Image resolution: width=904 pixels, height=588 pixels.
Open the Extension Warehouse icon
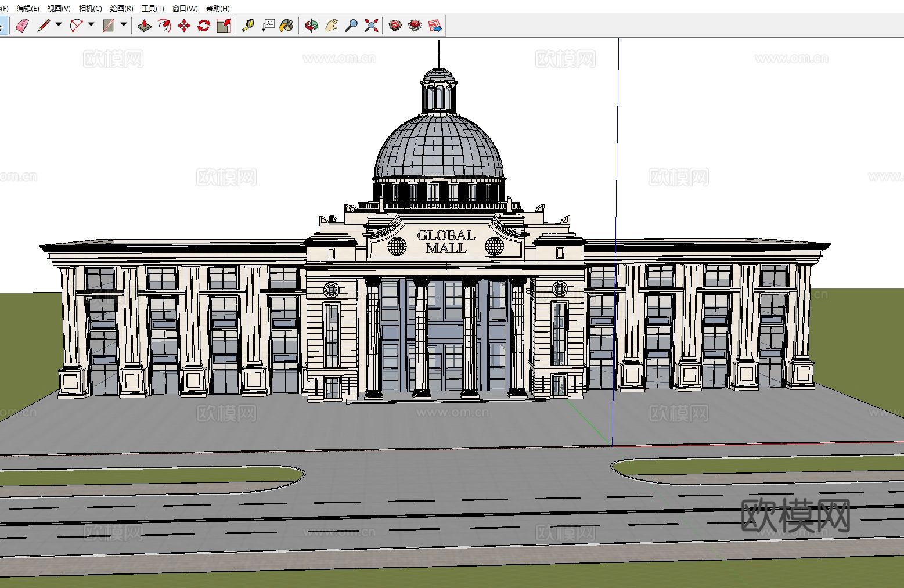point(415,26)
